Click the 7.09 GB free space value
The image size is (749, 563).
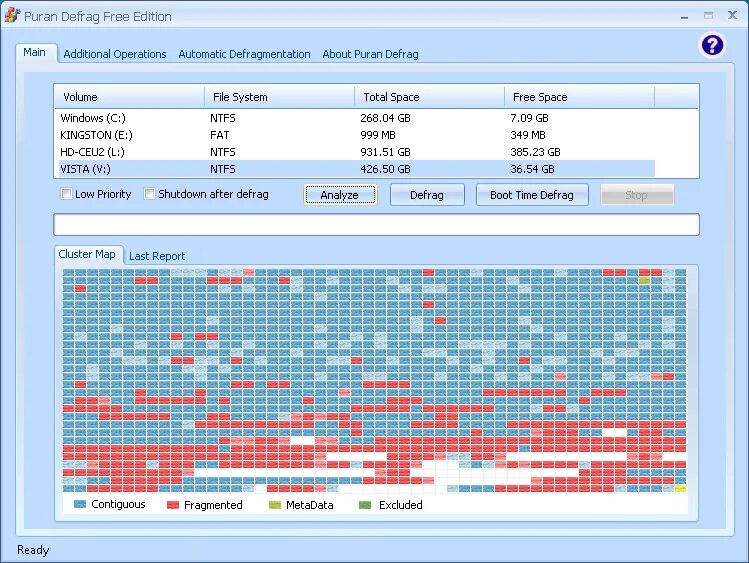(529, 118)
